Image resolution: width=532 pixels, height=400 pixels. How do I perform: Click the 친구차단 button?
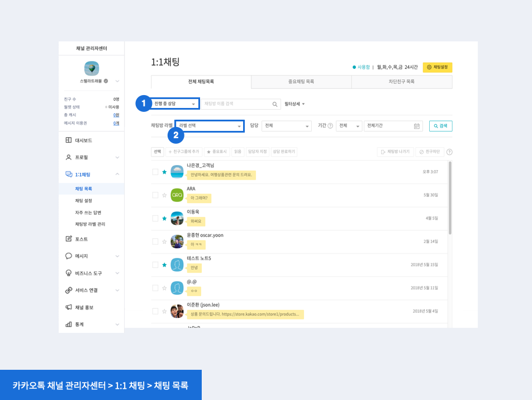[430, 152]
